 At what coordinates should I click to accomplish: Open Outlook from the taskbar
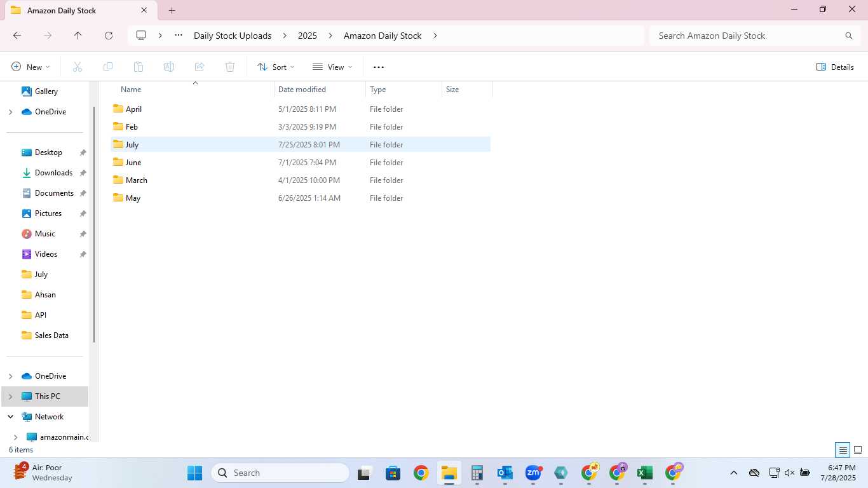click(505, 473)
